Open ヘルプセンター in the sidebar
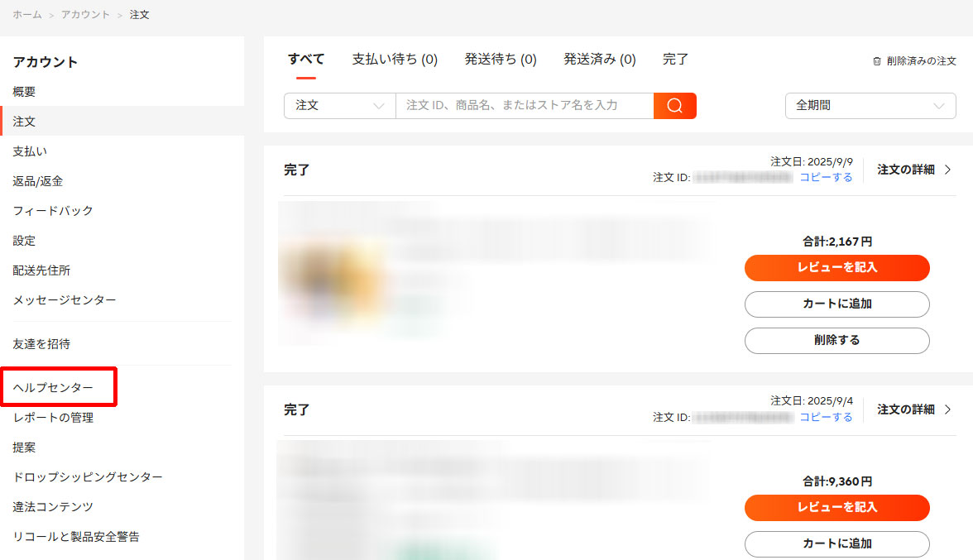 click(x=53, y=387)
